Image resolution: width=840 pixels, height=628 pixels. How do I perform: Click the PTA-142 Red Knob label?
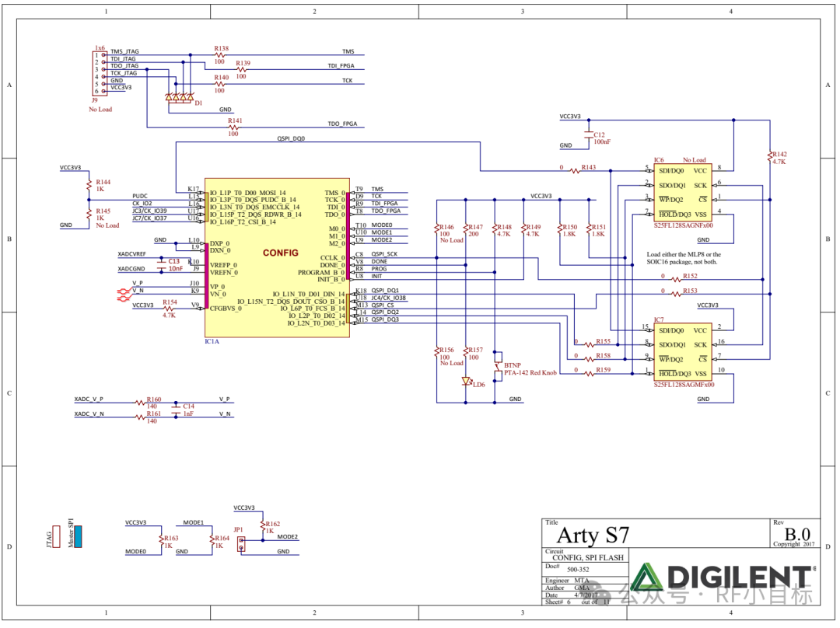[x=530, y=372]
